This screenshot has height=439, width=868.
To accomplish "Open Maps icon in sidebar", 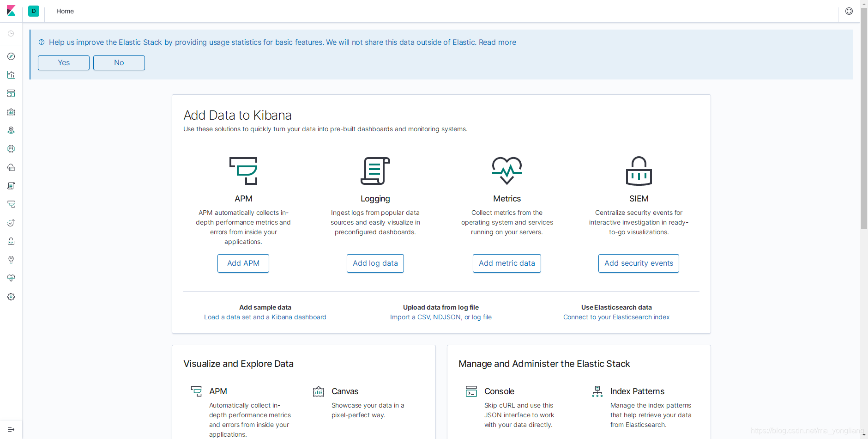I will (x=11, y=130).
